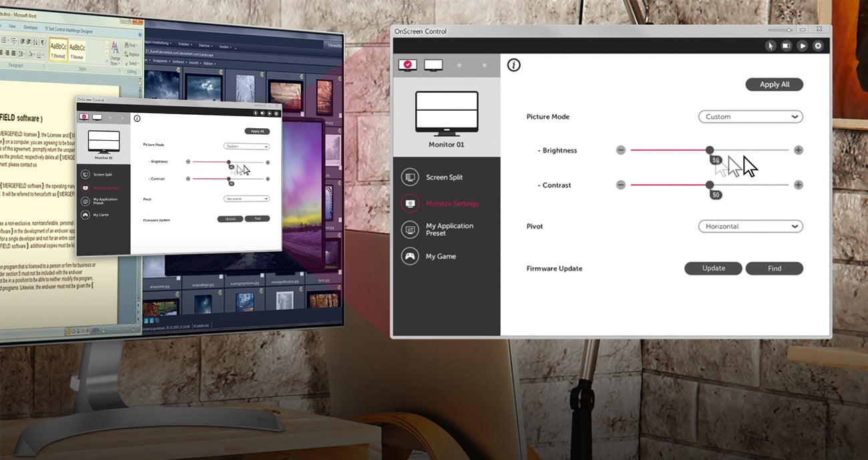868x460 pixels.
Task: Expand the Picture Mode Custom dropdown in the large window
Action: pyautogui.click(x=750, y=117)
